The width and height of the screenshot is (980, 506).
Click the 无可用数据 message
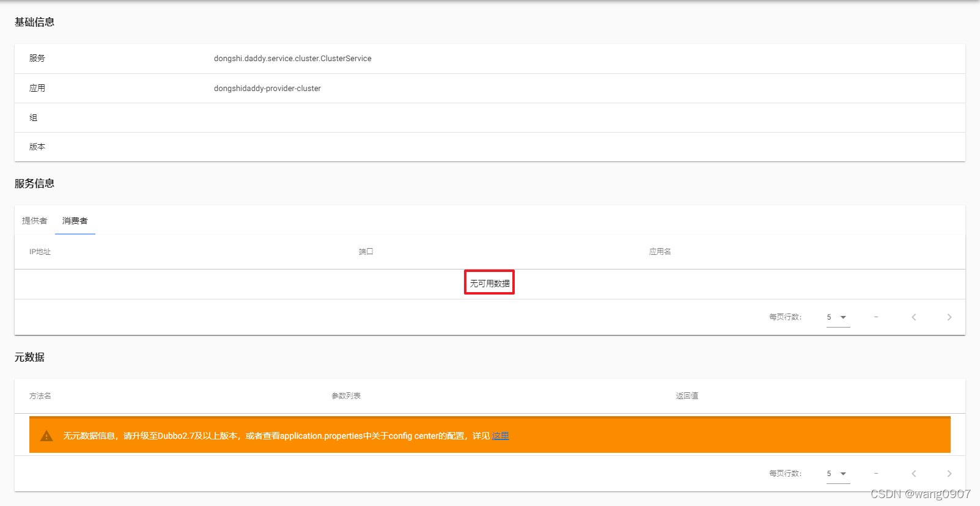(x=490, y=284)
